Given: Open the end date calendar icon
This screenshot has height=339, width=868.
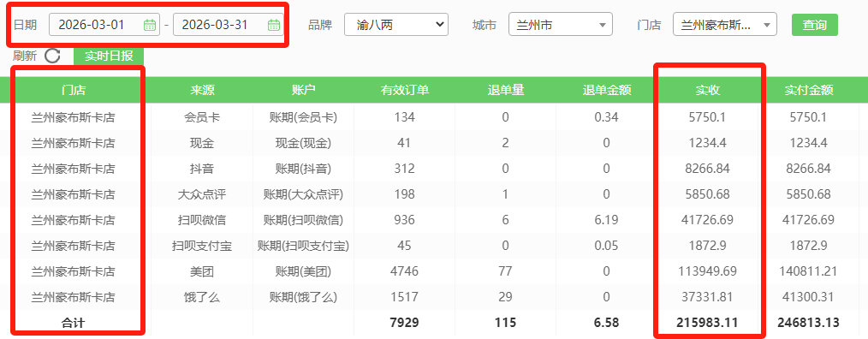Looking at the screenshot, I should pos(273,25).
